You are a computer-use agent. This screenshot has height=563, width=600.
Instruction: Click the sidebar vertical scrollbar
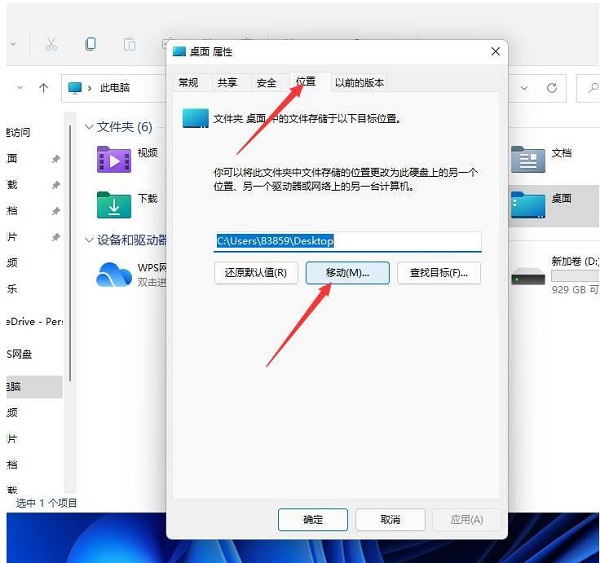70,253
